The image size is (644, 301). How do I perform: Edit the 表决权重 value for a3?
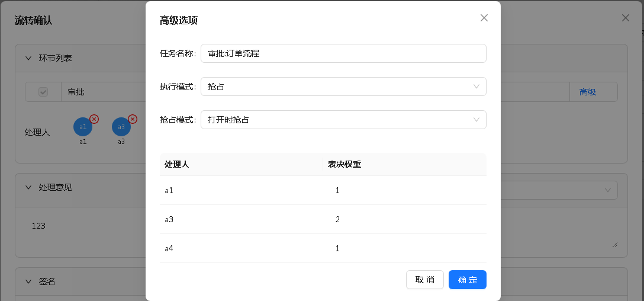(x=337, y=219)
